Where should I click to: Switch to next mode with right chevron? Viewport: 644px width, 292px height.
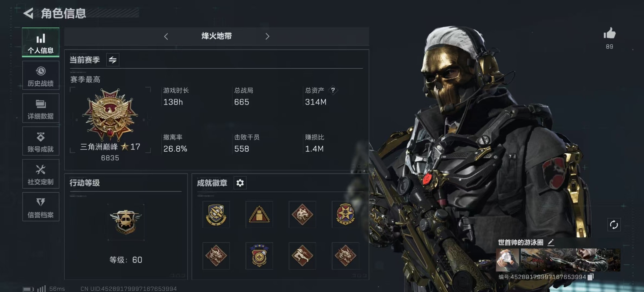(267, 36)
